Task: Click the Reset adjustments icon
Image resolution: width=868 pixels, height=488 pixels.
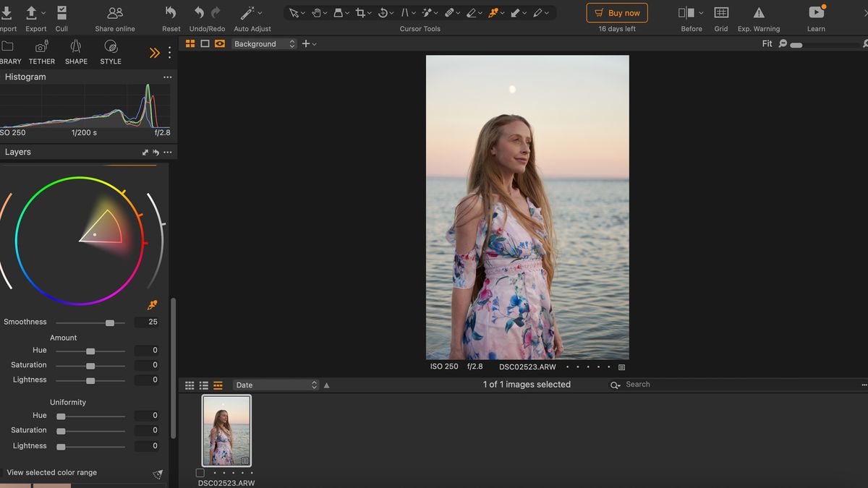Action: pos(170,12)
